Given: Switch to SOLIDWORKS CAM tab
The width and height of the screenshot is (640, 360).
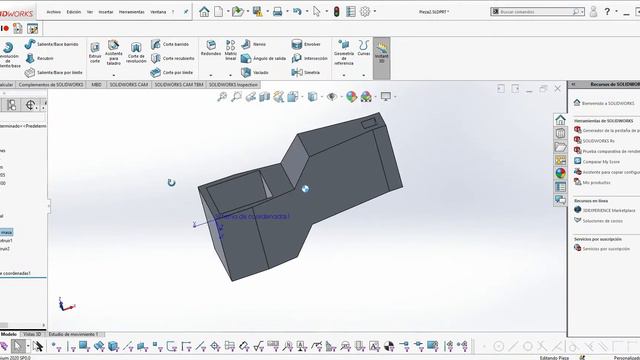Looking at the screenshot, I should [129, 84].
